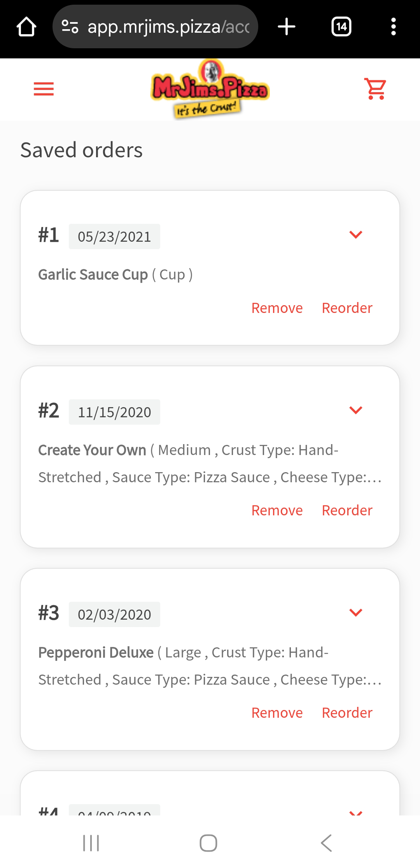Remove the Garlic Sauce Cup order
The width and height of the screenshot is (420, 868).
point(277,308)
